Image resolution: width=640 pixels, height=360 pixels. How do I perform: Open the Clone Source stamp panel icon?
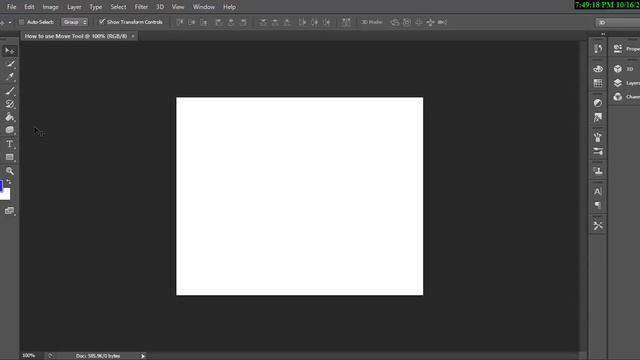[x=598, y=171]
